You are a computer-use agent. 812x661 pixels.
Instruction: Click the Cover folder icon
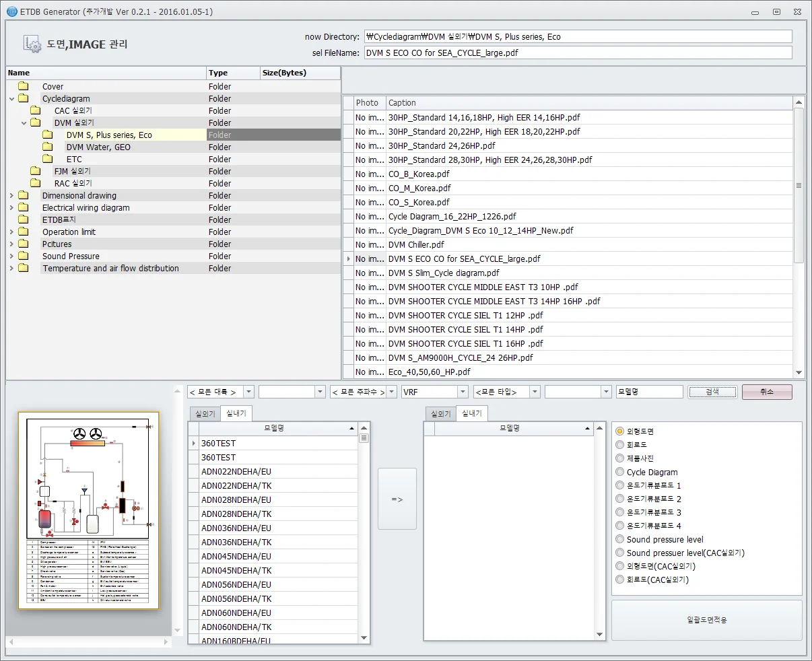24,86
